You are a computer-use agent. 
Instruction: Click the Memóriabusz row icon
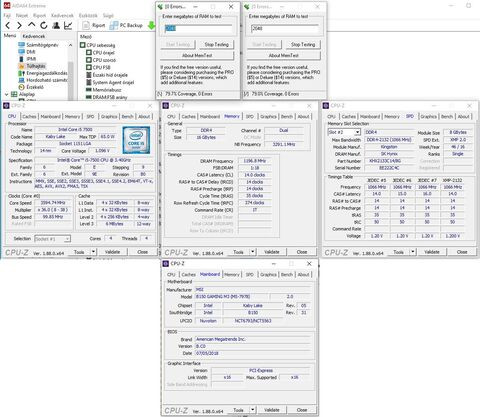(89, 90)
